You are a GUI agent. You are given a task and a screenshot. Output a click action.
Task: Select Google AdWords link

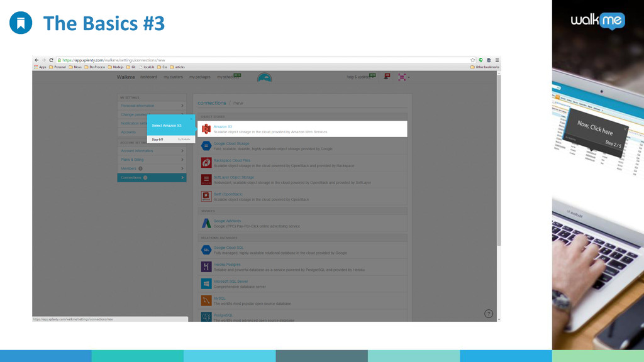point(227,221)
